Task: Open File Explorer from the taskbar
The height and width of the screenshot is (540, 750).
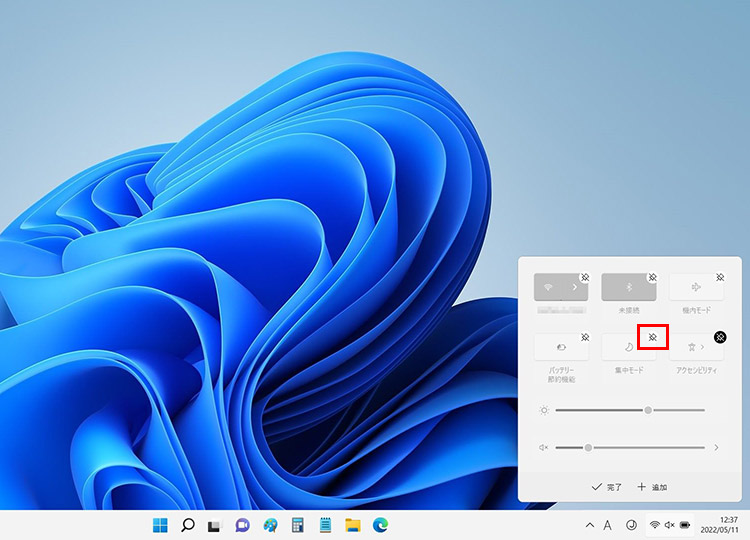Action: [352, 525]
